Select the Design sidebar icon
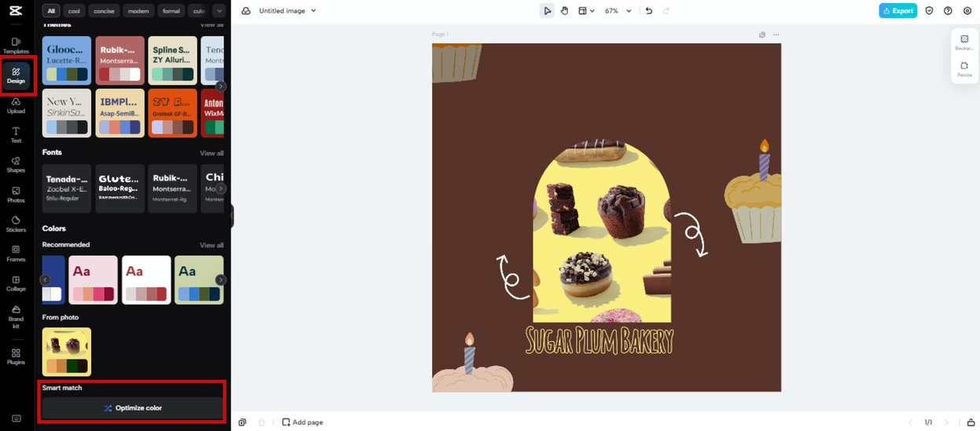The image size is (980, 431). (16, 75)
